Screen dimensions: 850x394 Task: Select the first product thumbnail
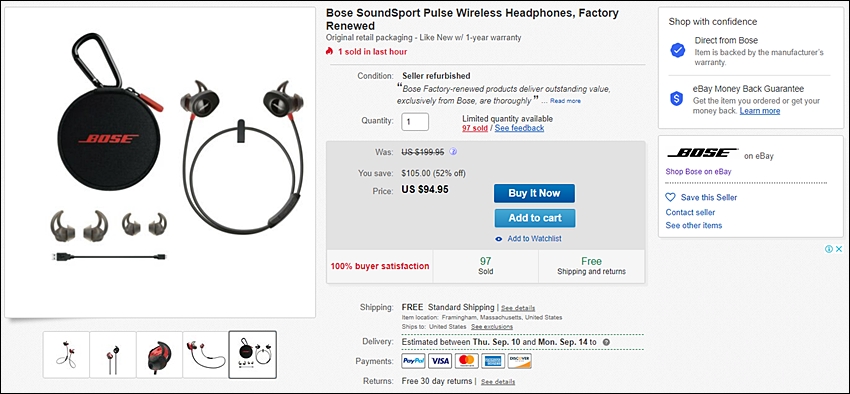point(66,355)
